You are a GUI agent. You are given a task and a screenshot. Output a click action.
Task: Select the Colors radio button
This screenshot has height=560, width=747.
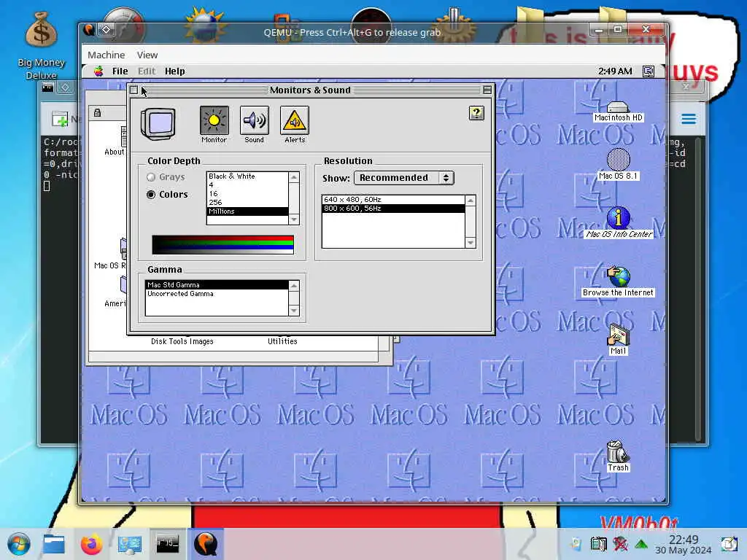[151, 194]
